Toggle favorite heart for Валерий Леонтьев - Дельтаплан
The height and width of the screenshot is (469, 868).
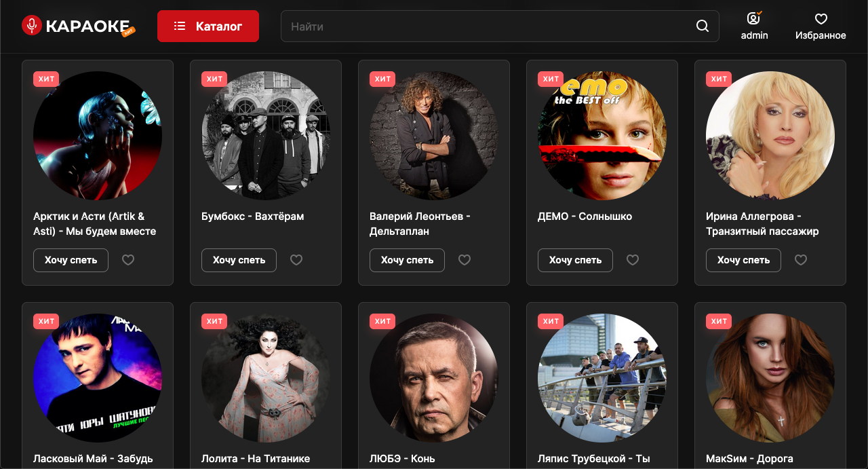coord(464,260)
